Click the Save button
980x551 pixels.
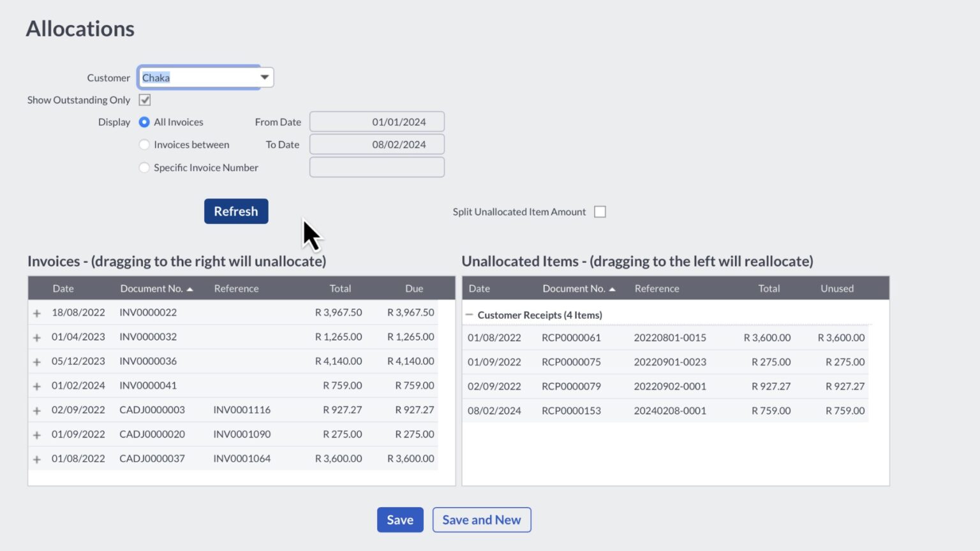pos(400,520)
